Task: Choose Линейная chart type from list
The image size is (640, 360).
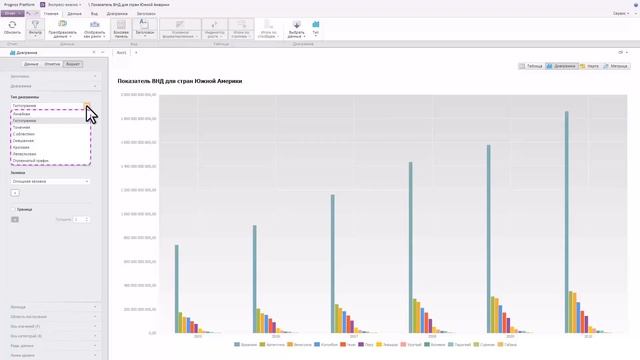Action: (50, 114)
